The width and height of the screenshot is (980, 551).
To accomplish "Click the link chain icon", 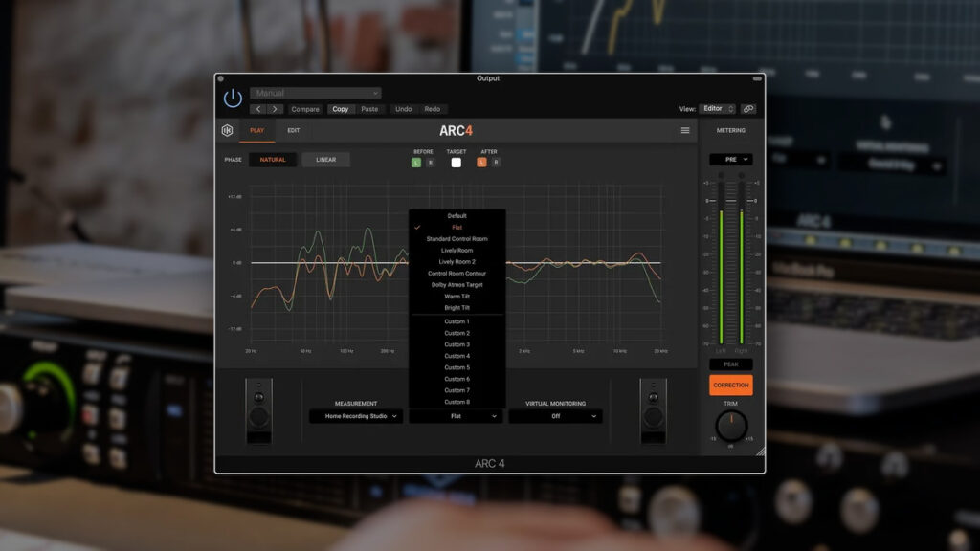I will click(x=748, y=109).
